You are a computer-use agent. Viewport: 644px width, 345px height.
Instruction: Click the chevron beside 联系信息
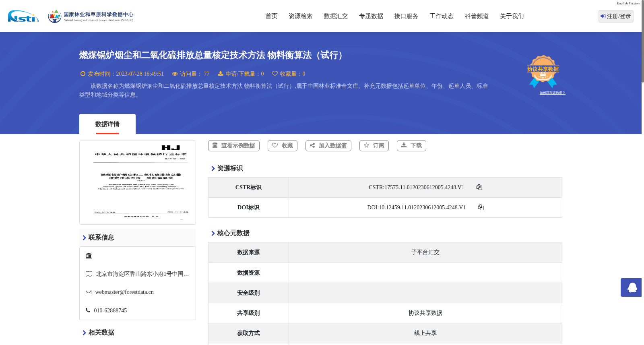pos(84,238)
